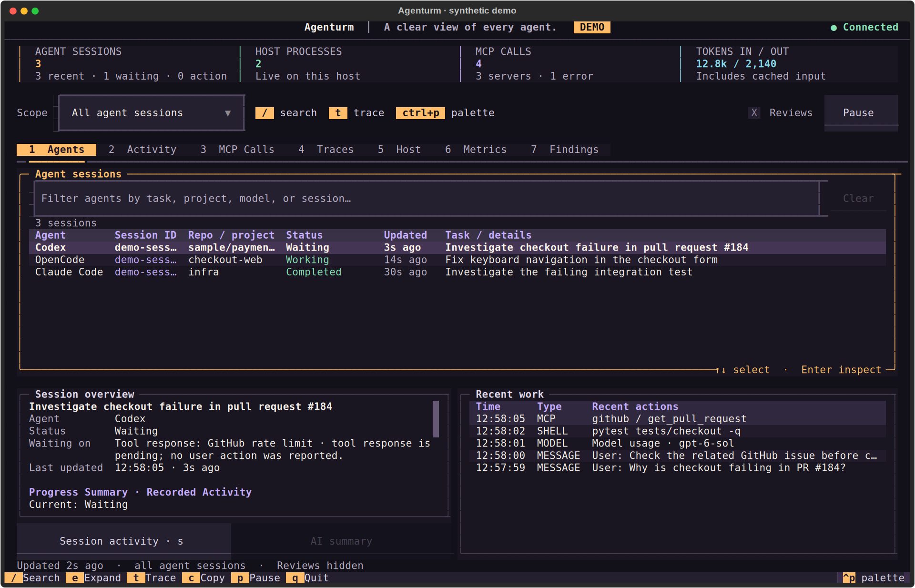Click the 'Working' status of checkout-web

(x=307, y=260)
